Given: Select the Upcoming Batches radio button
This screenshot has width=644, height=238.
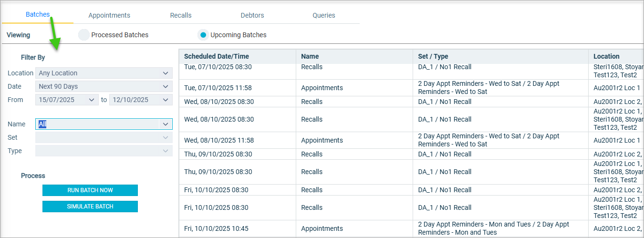Looking at the screenshot, I should click(x=203, y=35).
